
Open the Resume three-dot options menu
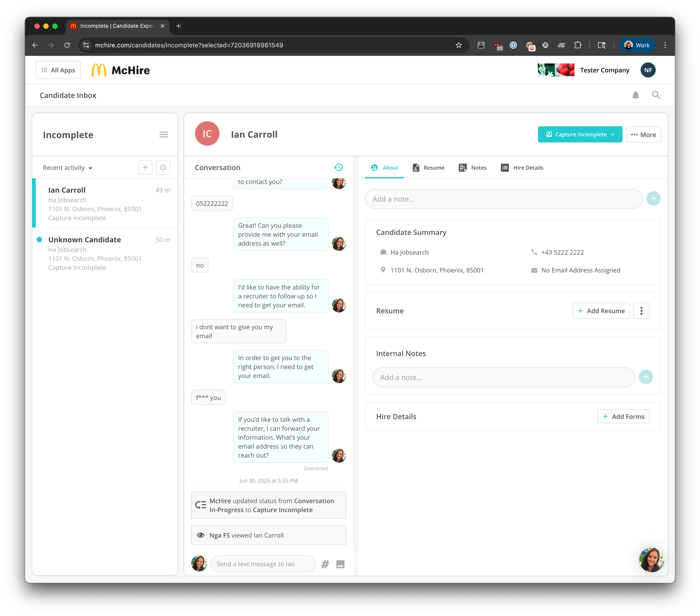[x=641, y=311]
